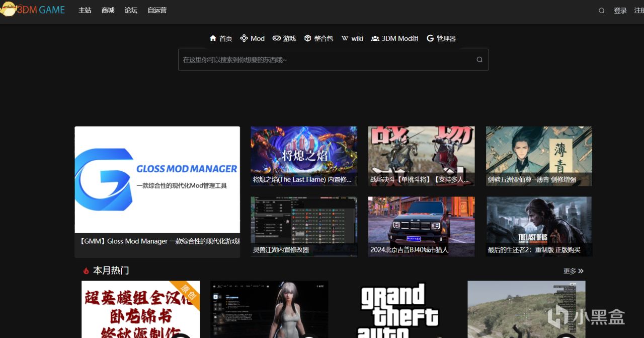
Task: Select the 整合包 navigation tab
Action: (318, 38)
